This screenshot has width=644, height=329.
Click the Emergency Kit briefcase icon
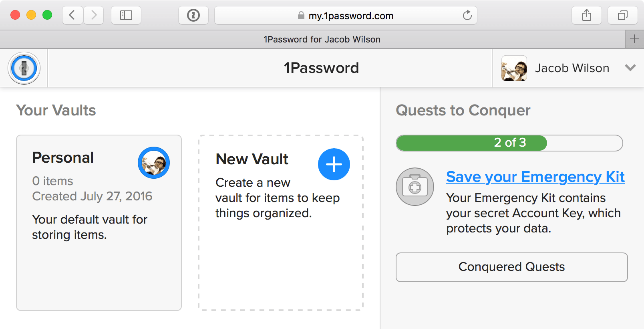pos(415,187)
